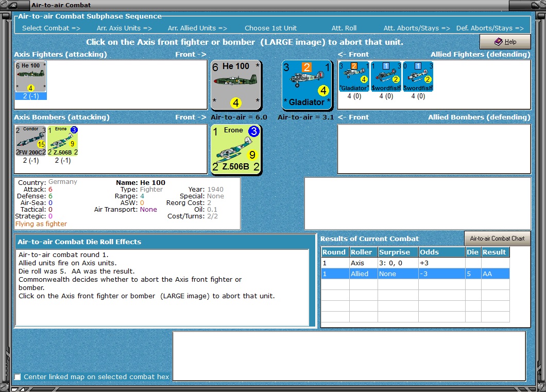The width and height of the screenshot is (546, 392).
Task: Click the 3: 0, 0 surprise cell
Action: coord(398,263)
